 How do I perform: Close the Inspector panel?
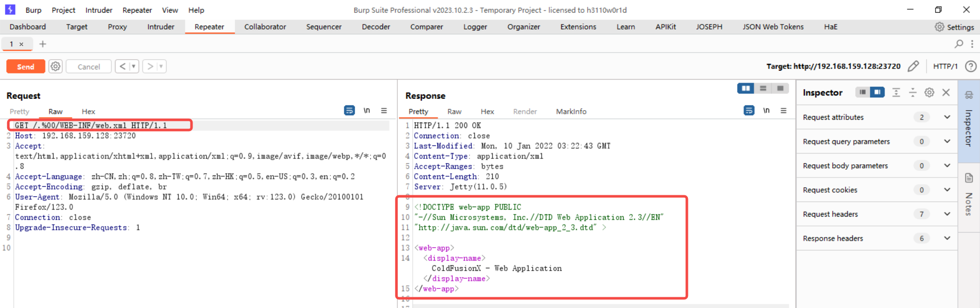[946, 92]
